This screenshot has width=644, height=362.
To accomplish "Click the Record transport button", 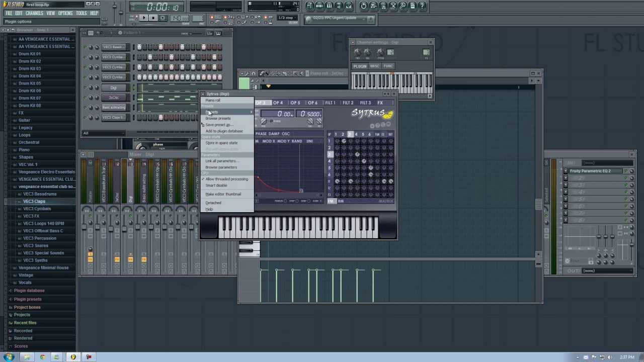I will click(x=164, y=18).
